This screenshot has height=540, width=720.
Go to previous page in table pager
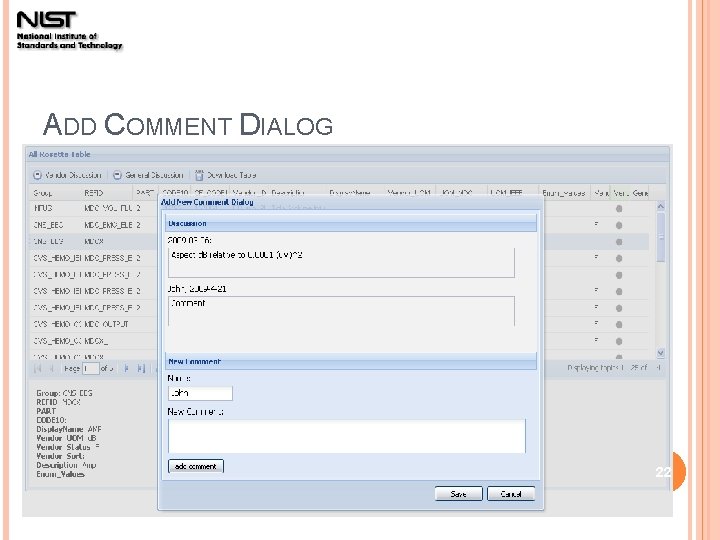tap(52, 368)
